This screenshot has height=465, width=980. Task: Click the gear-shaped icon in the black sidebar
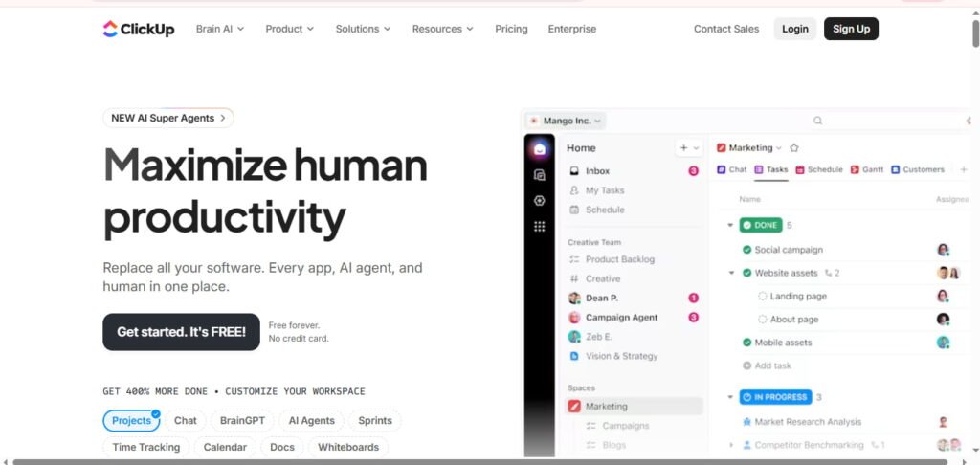click(540, 201)
